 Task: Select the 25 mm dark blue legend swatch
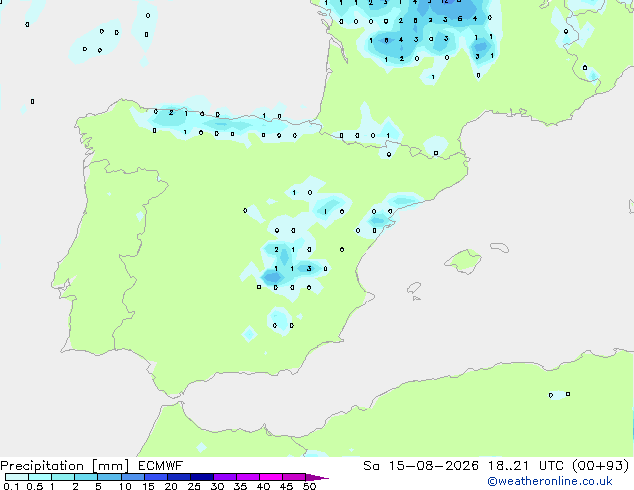point(201,477)
